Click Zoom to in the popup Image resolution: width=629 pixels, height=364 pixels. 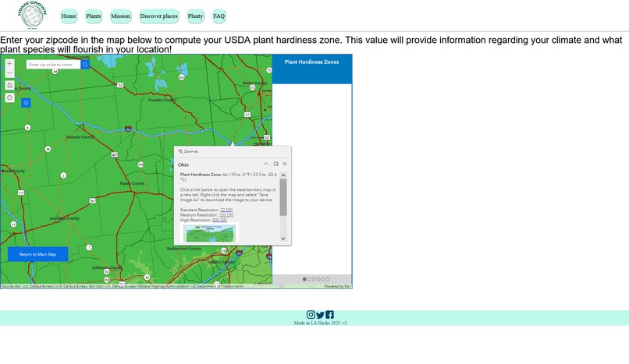[188, 151]
